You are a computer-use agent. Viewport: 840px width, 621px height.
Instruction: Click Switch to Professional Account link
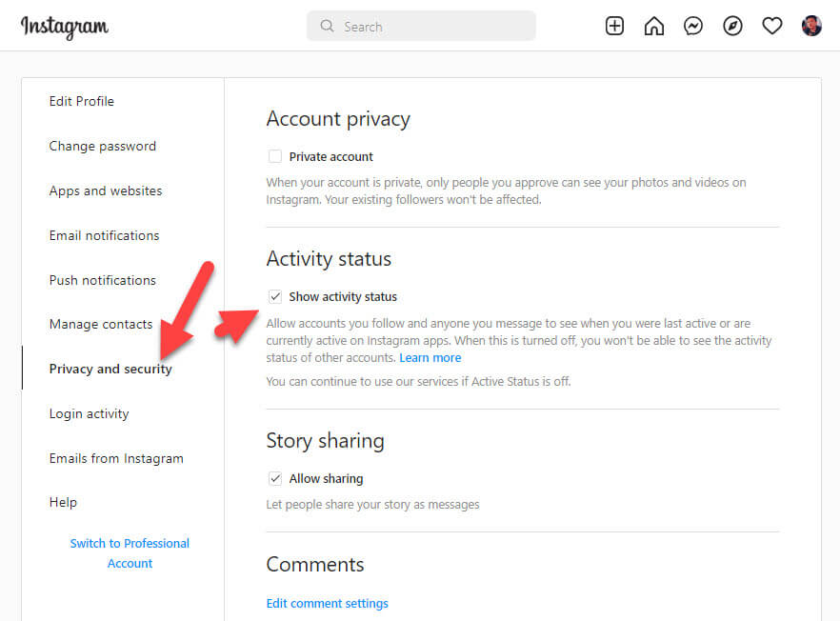[130, 553]
